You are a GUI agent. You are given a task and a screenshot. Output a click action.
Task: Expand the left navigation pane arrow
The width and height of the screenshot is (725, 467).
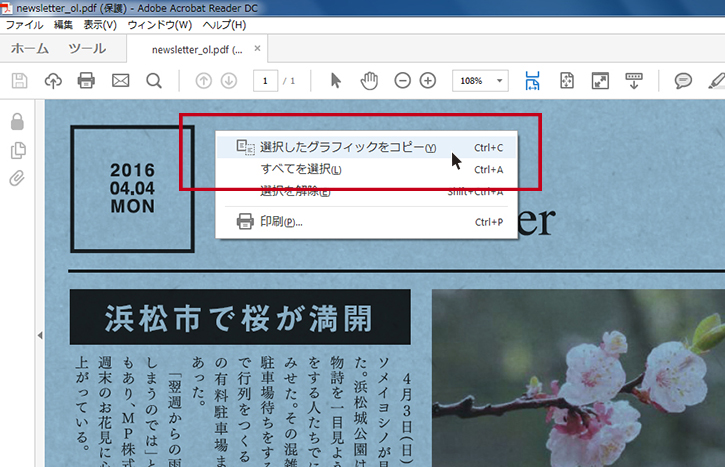(40, 335)
